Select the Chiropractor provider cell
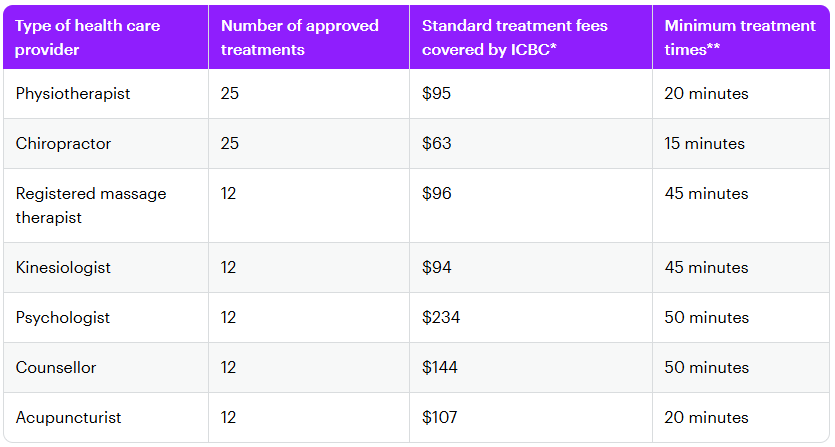Viewport: 835px width, 447px height. pyautogui.click(x=63, y=144)
